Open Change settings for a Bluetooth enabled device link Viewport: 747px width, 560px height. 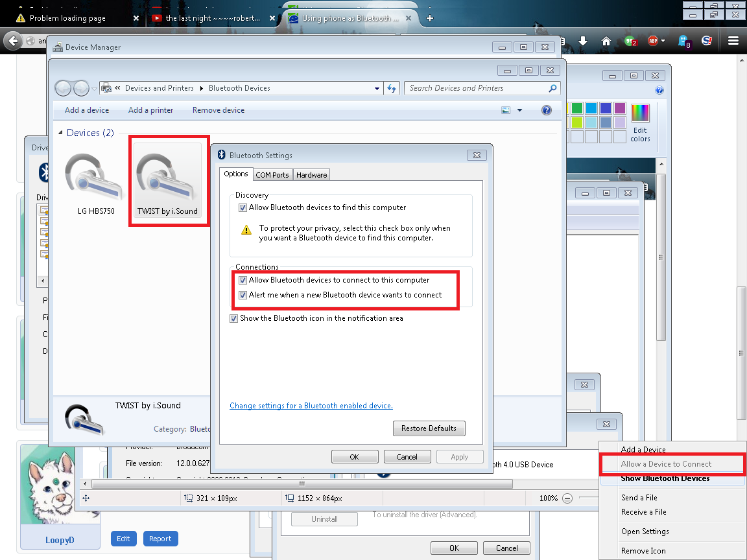pyautogui.click(x=311, y=406)
